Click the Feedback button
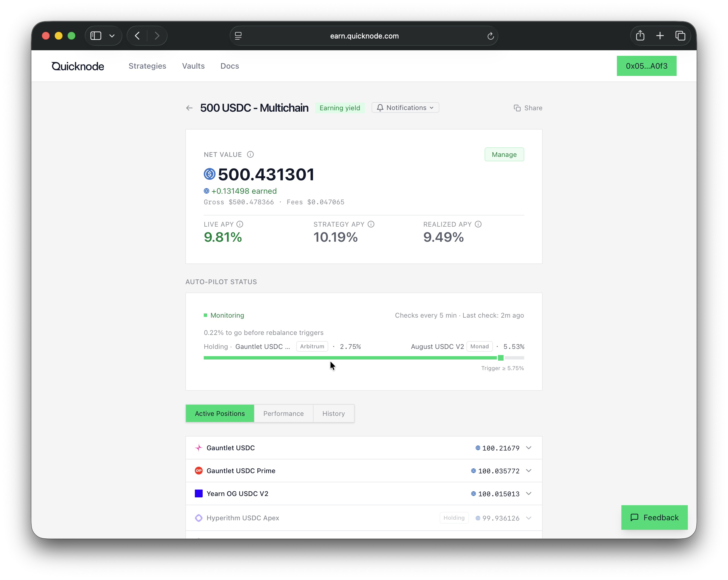The width and height of the screenshot is (728, 580). point(654,517)
